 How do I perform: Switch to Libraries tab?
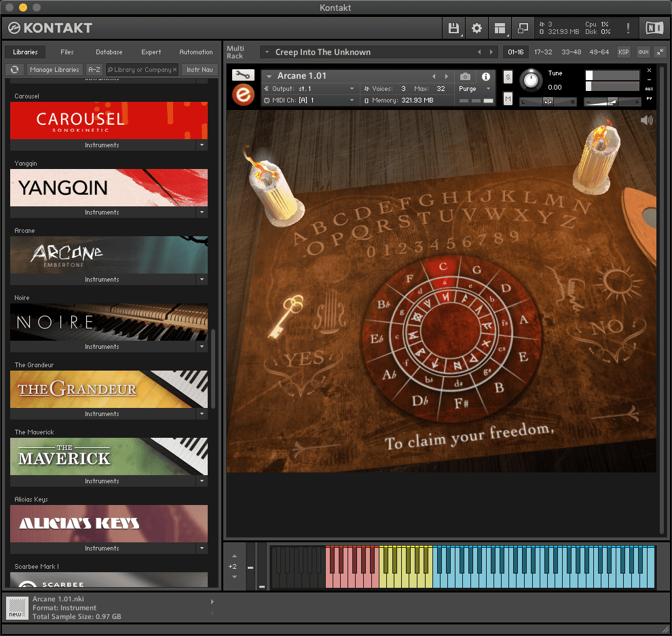(x=25, y=52)
